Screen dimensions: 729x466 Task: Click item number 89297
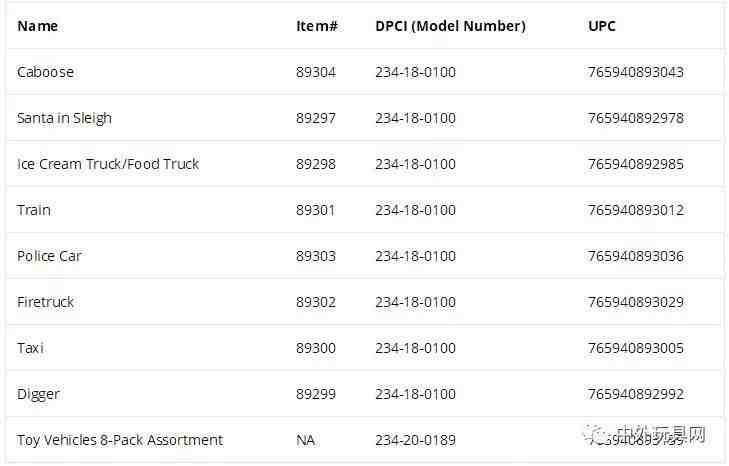click(x=316, y=118)
